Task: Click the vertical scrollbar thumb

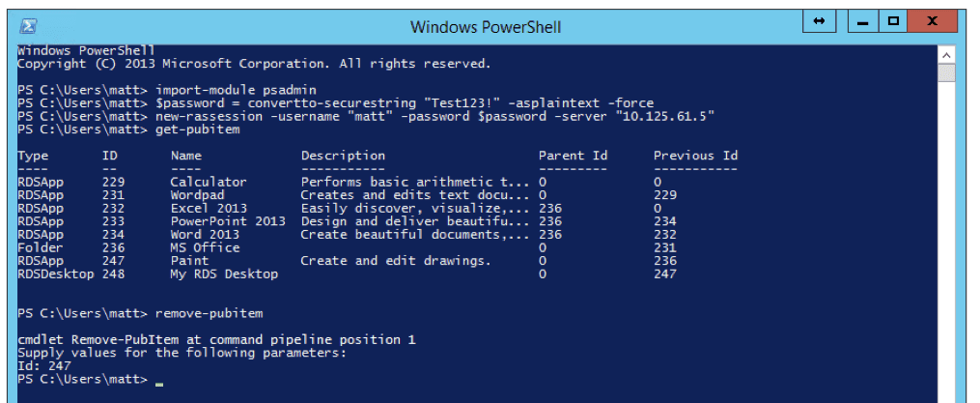Action: pyautogui.click(x=947, y=72)
